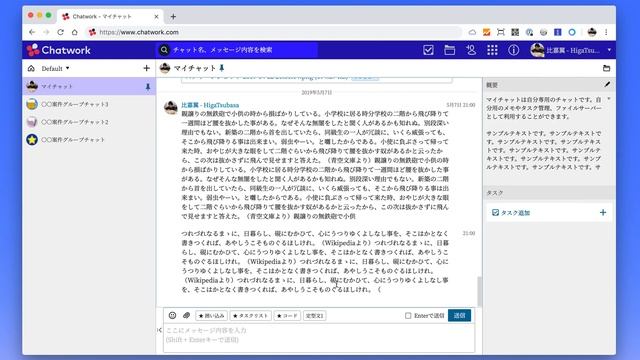Open the nine-dot apps grid icon

(x=492, y=50)
